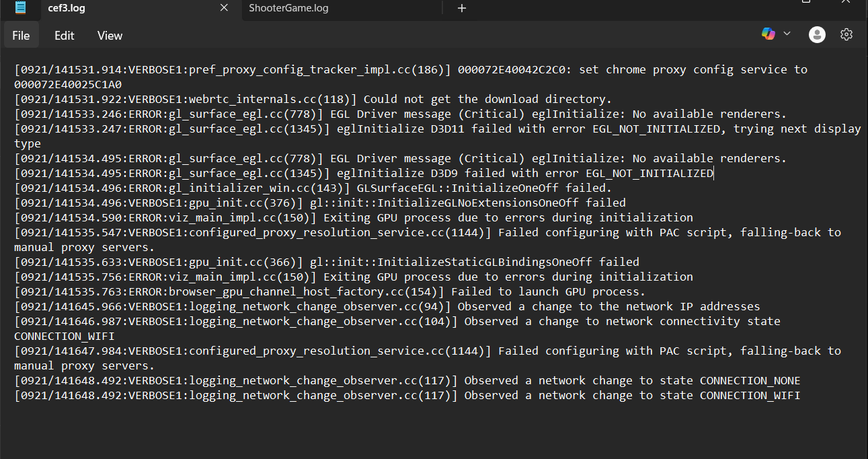The height and width of the screenshot is (459, 868).
Task: Click 'Could not get the download directory' text
Action: (x=487, y=100)
